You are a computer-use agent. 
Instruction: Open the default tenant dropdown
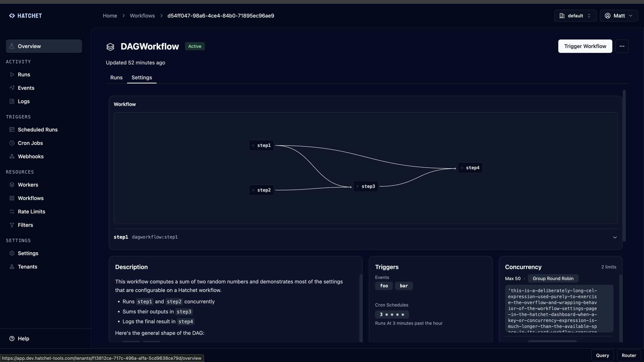[x=575, y=16]
